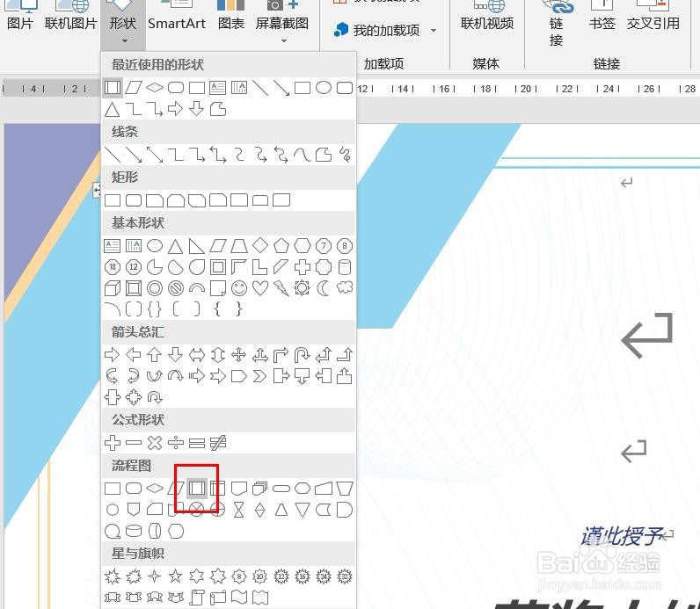Image resolution: width=700 pixels, height=609 pixels.
Task: Select the text box in 基本形状
Action: click(x=112, y=246)
